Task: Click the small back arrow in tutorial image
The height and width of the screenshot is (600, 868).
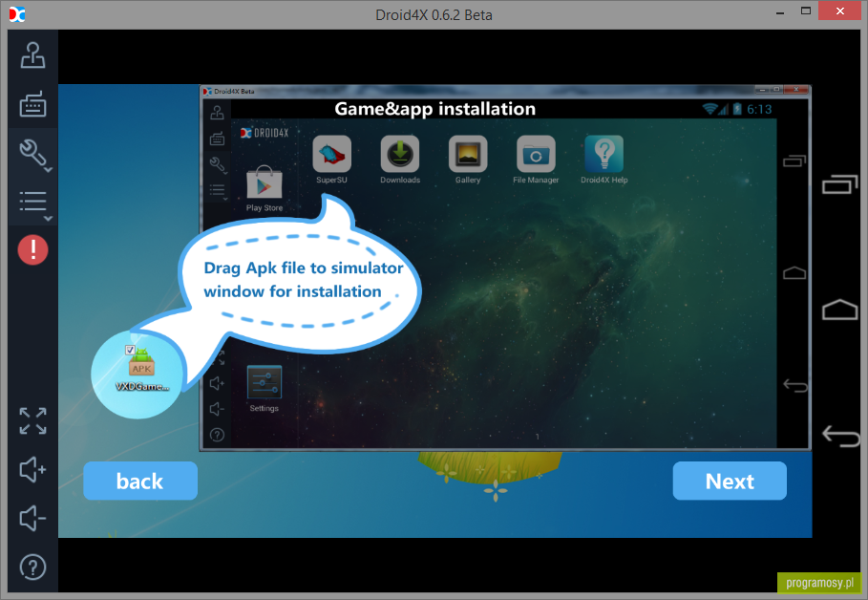Action: [x=794, y=385]
